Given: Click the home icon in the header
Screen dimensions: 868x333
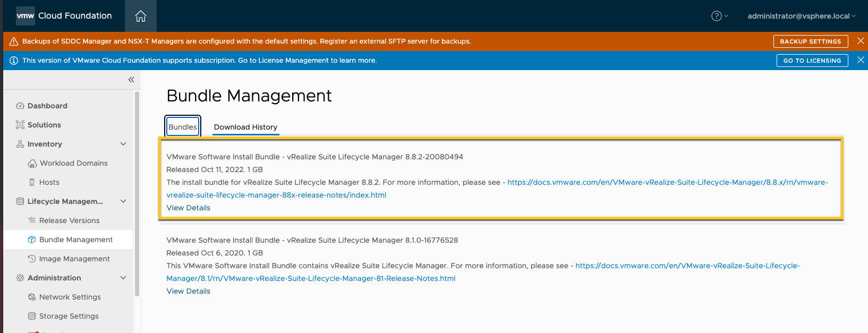Looking at the screenshot, I should click(x=141, y=16).
